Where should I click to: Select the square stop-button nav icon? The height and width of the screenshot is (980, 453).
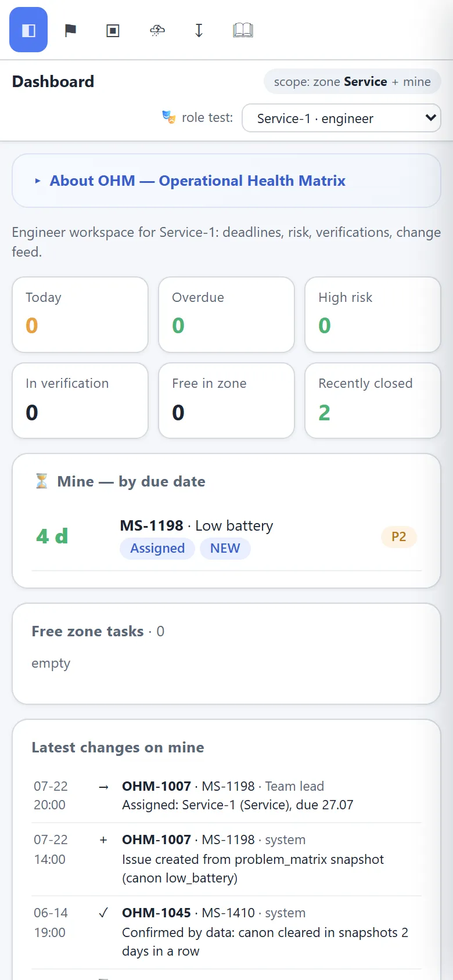click(113, 30)
